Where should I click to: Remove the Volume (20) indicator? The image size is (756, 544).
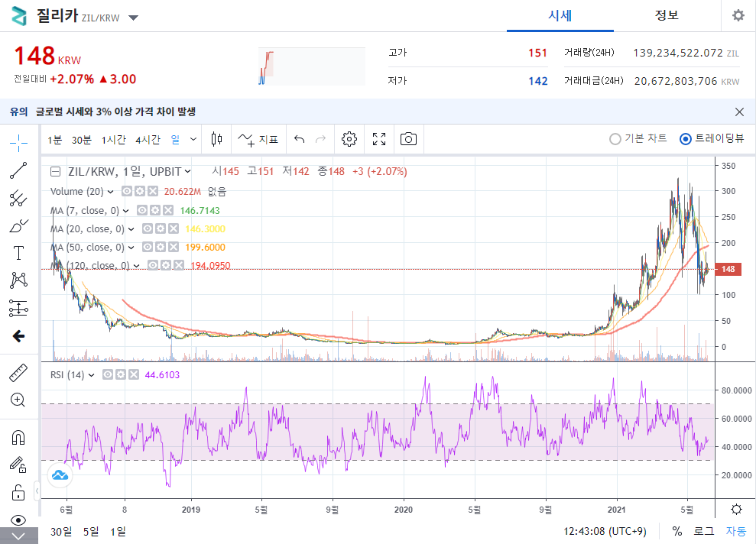click(152, 191)
